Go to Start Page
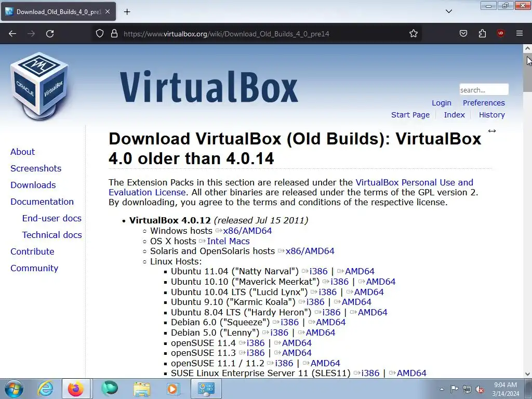Screen dimensions: 532x399 point(410,115)
